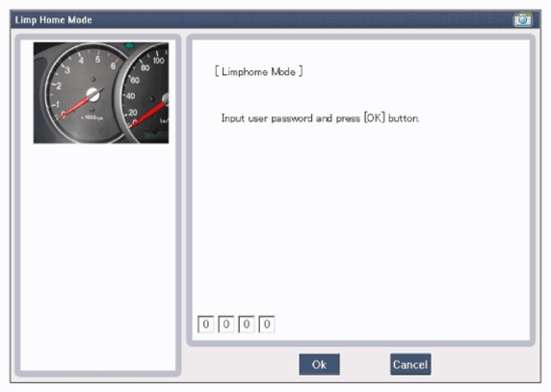This screenshot has height=392, width=551.
Task: Click the Limp Home Mode window title
Action: coord(53,20)
